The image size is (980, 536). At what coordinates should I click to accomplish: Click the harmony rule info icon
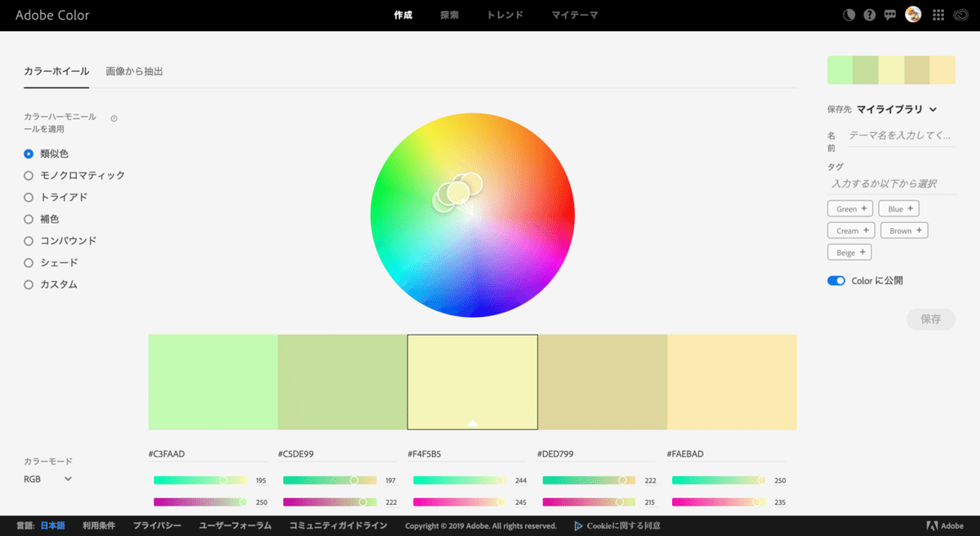click(x=114, y=118)
